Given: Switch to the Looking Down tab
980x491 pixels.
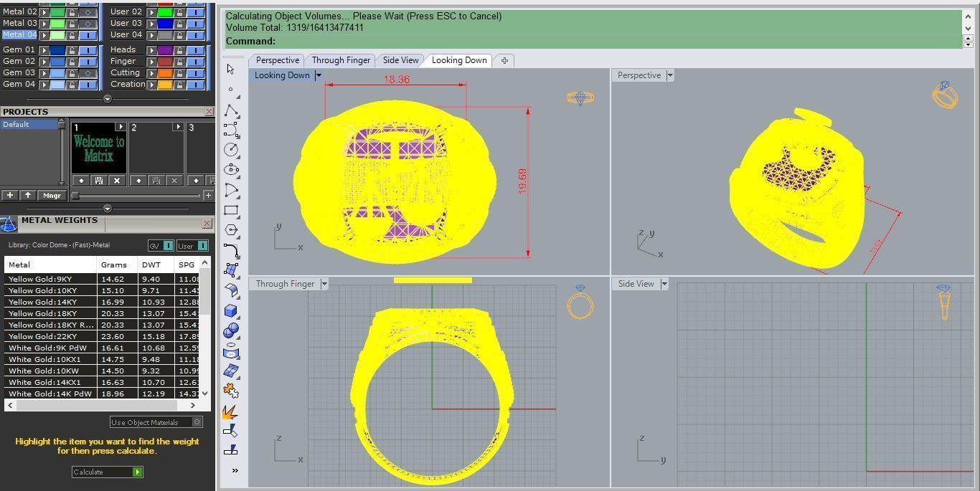Looking at the screenshot, I should click(459, 60).
